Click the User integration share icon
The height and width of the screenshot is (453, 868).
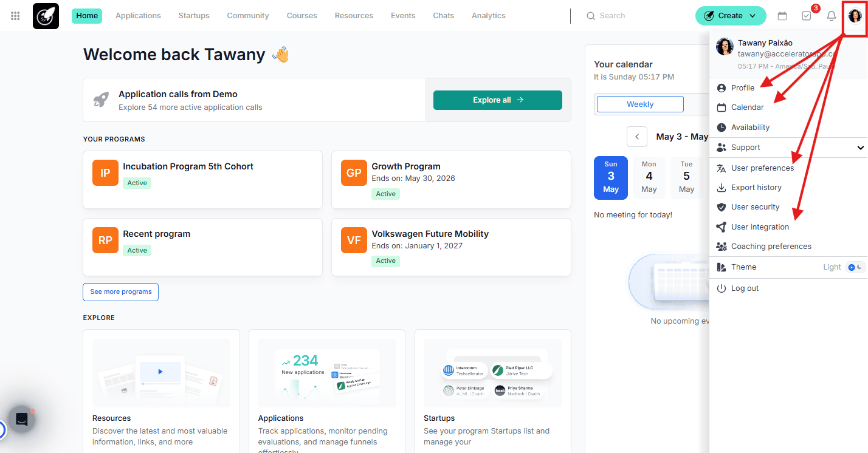(x=722, y=227)
